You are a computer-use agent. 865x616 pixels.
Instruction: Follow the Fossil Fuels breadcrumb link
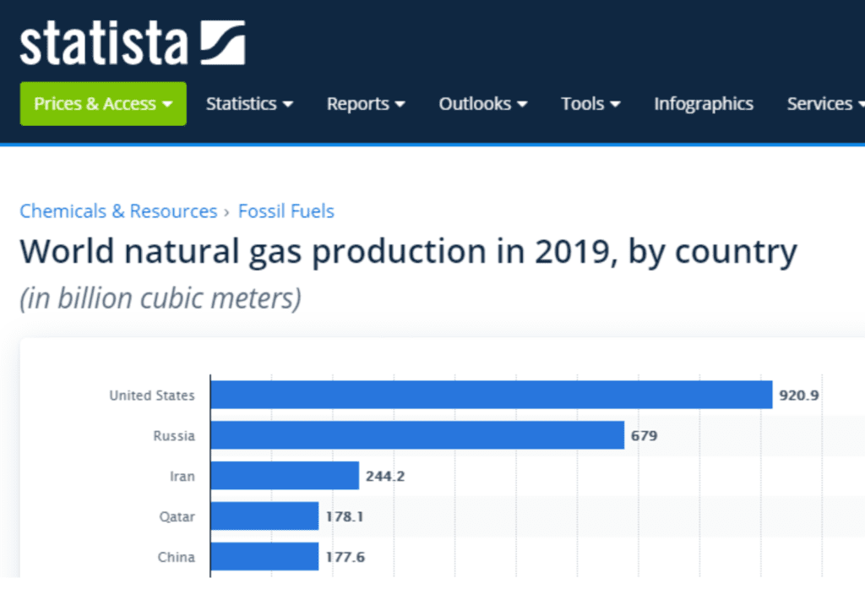286,211
